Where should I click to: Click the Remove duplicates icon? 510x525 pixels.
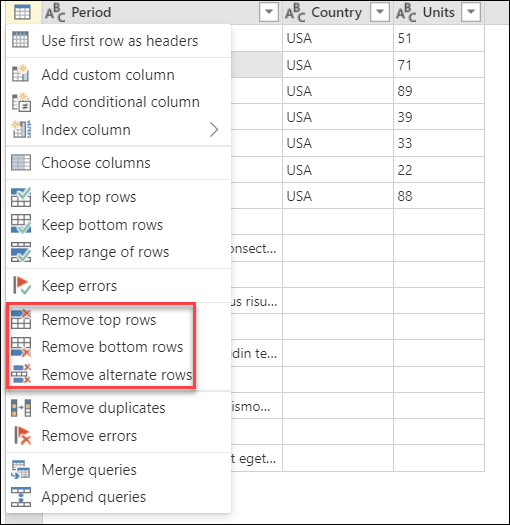pos(21,408)
